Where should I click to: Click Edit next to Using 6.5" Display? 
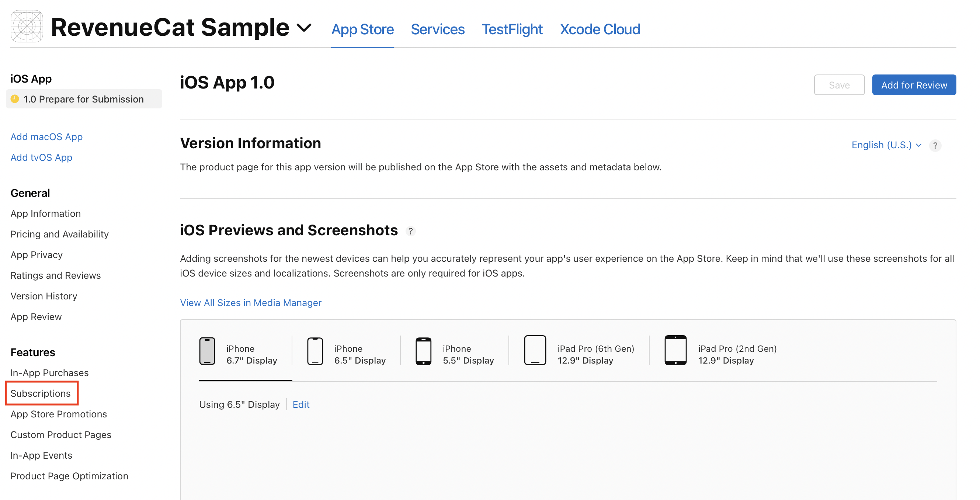coord(300,404)
